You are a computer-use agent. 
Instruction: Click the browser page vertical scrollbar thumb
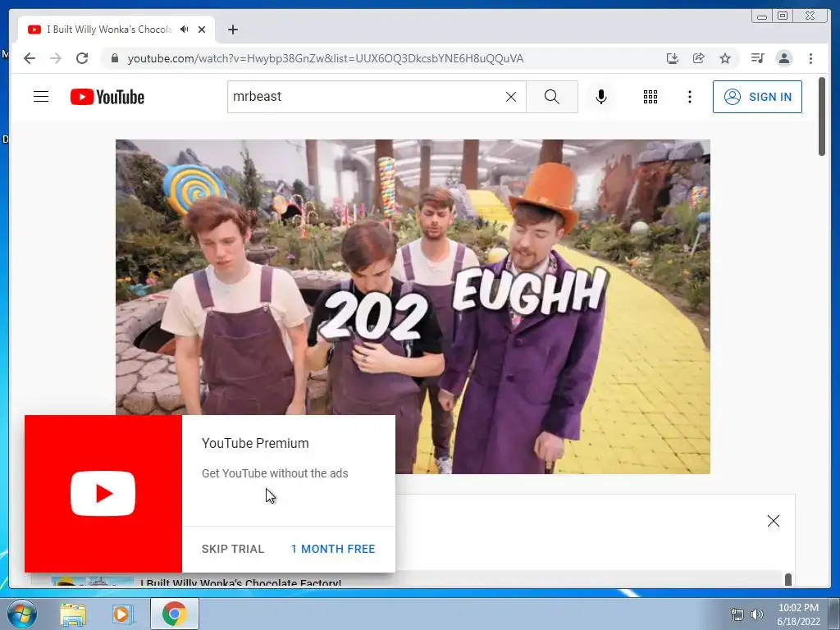(822, 116)
